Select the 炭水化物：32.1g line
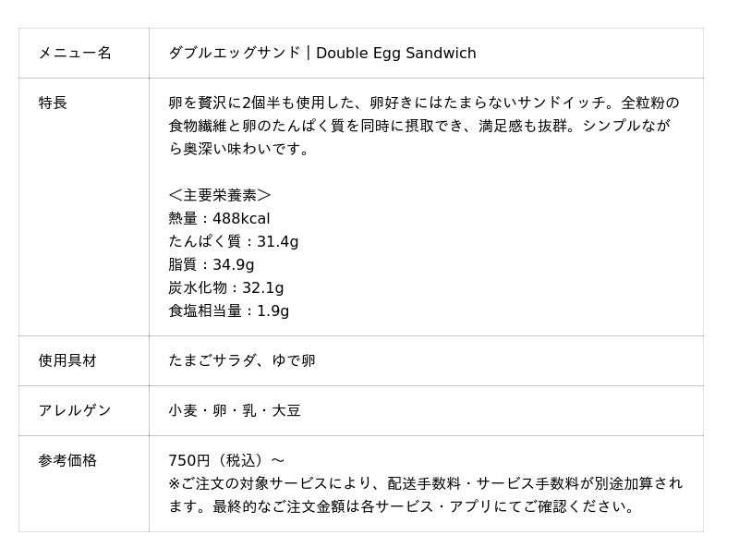 pyautogui.click(x=226, y=288)
